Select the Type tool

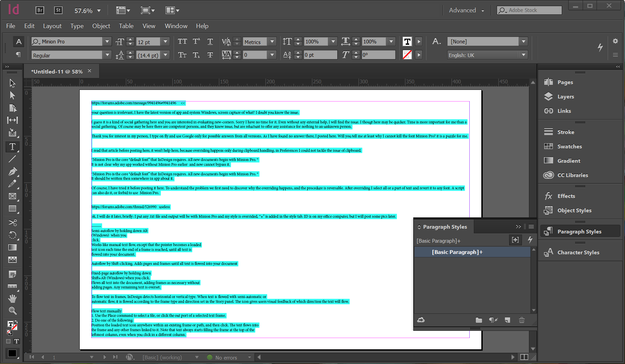pos(12,147)
